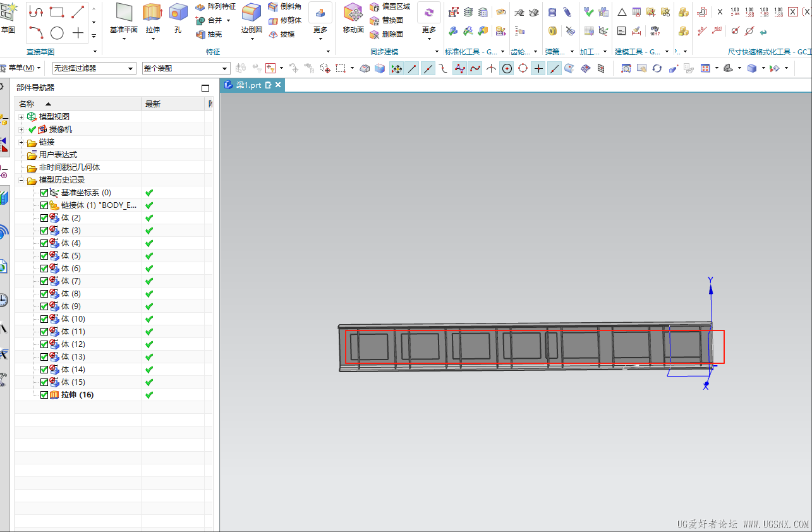Select the Point (plus) sketch tool
Screen dimensions: 812x532
(x=78, y=33)
